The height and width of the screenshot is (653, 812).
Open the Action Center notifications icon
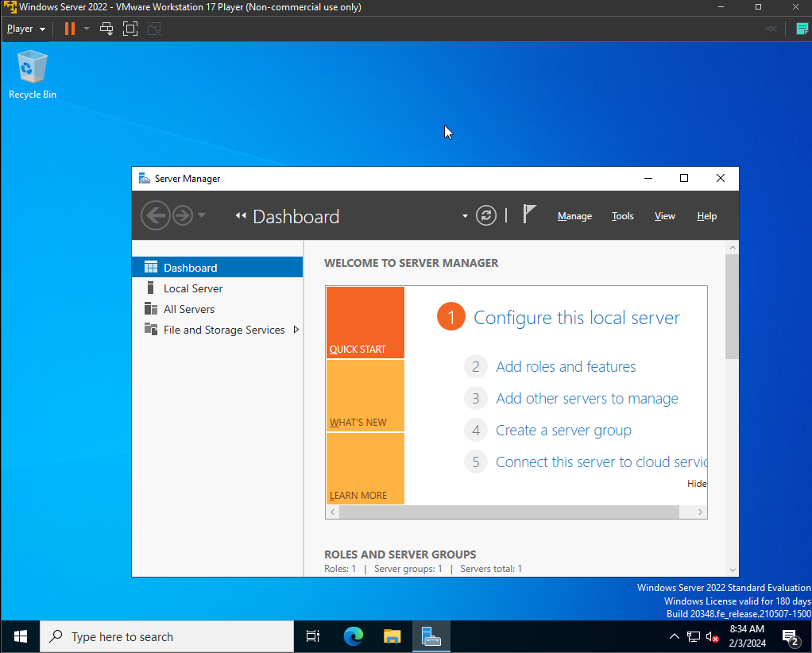tap(791, 637)
